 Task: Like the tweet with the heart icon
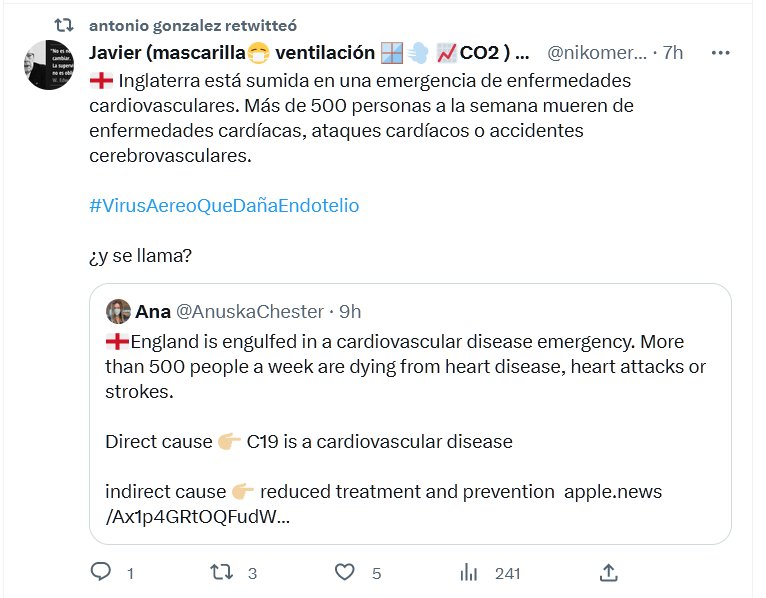click(x=345, y=572)
